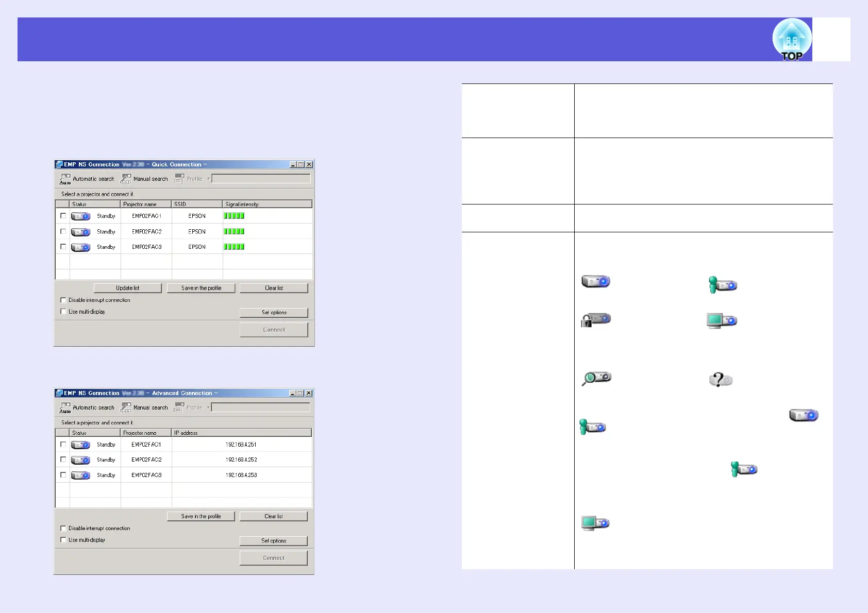This screenshot has height=613, width=868.
Task: Select IP address 192.168.4.251
Action: [x=241, y=445]
